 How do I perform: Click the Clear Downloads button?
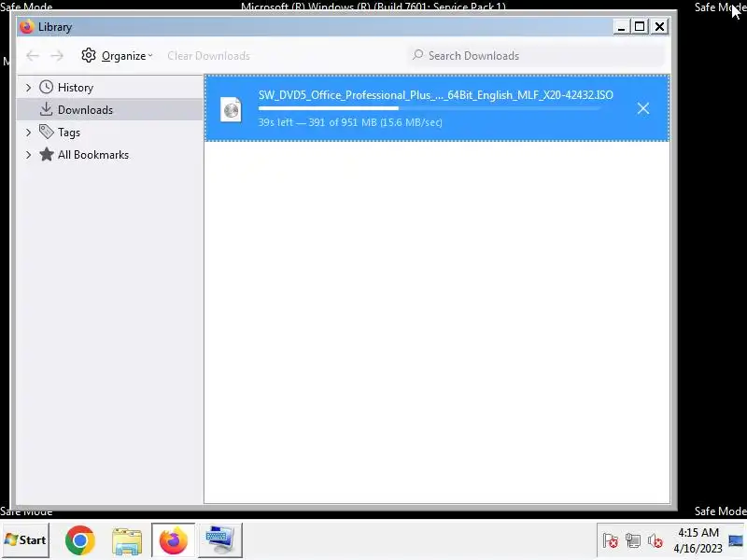click(x=208, y=56)
